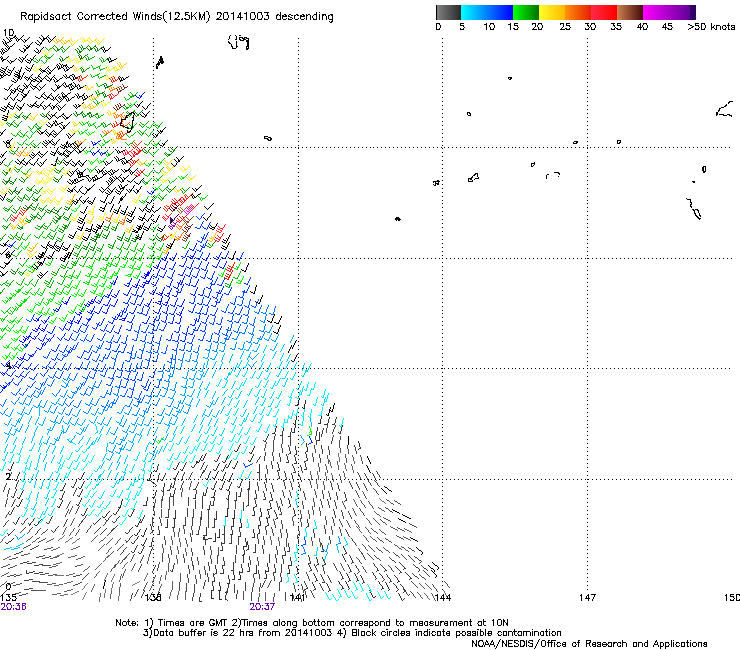Click the purple '20:38' time stamp
The height and width of the screenshot is (650, 740).
coord(13,607)
